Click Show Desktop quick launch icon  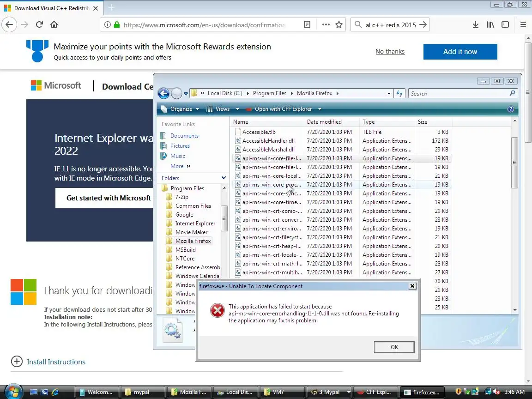click(34, 392)
